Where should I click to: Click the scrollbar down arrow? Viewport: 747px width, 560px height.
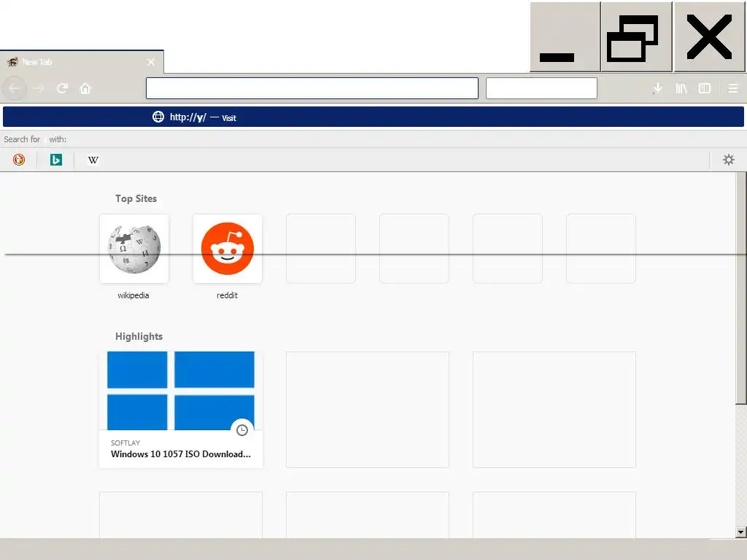[741, 532]
